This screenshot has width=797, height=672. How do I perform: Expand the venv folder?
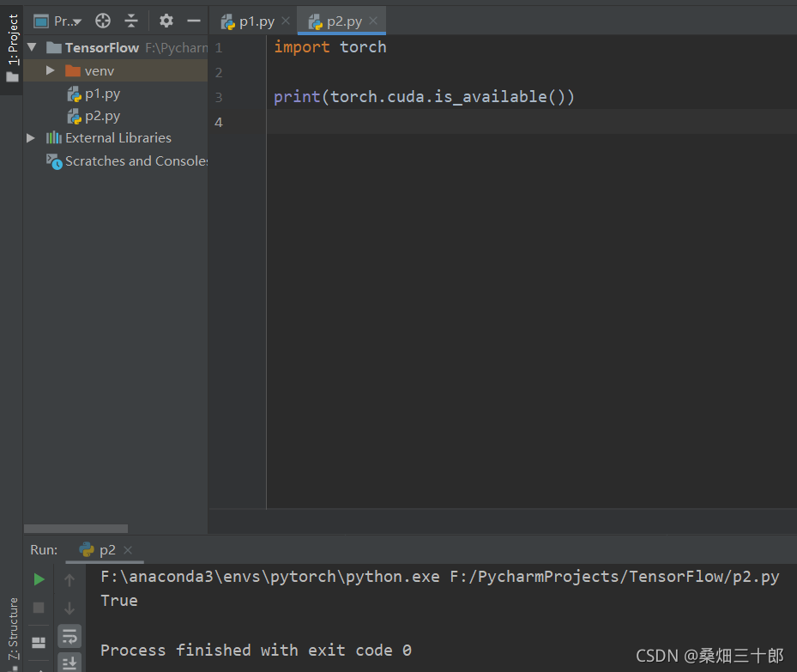tap(50, 70)
